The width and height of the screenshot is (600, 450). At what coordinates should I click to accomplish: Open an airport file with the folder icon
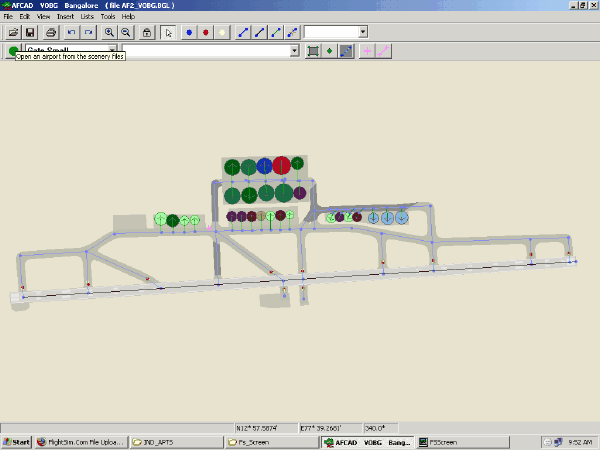point(13,32)
